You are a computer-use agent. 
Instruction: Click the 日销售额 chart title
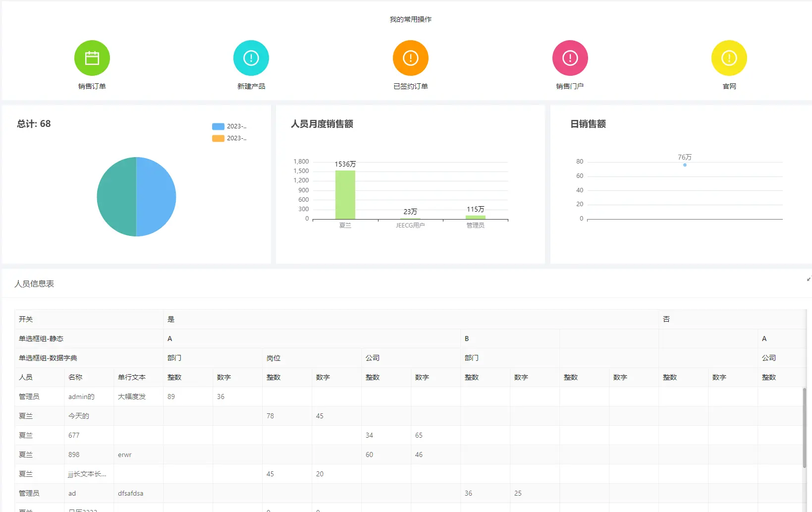tap(588, 124)
